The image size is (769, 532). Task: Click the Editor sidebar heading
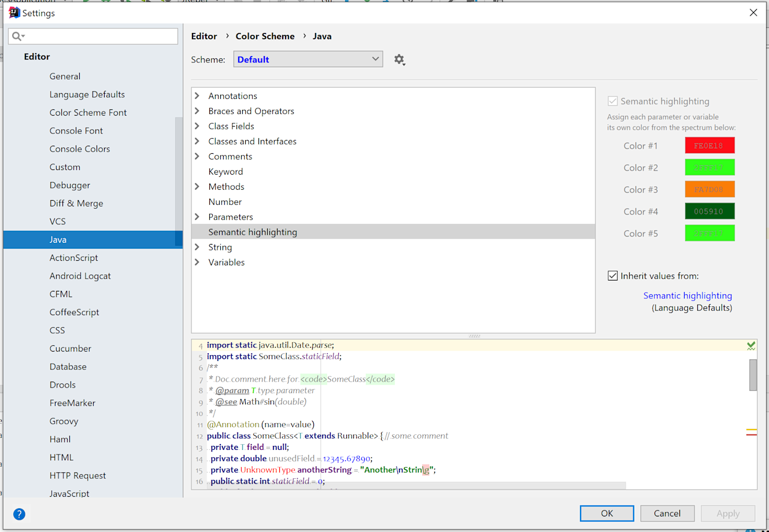37,57
